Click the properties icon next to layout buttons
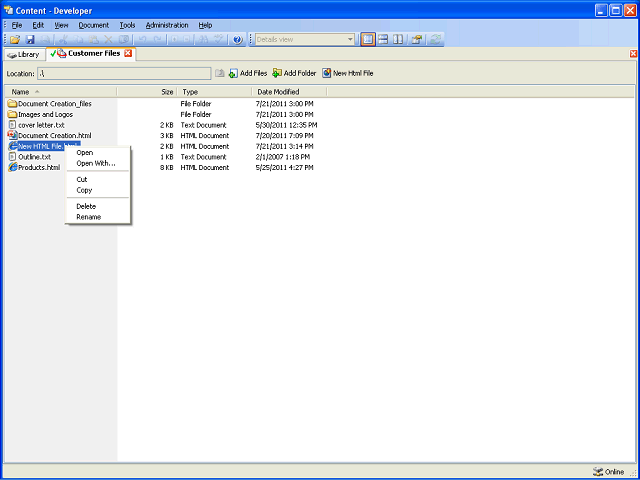Image resolution: width=640 pixels, height=480 pixels. pos(416,40)
